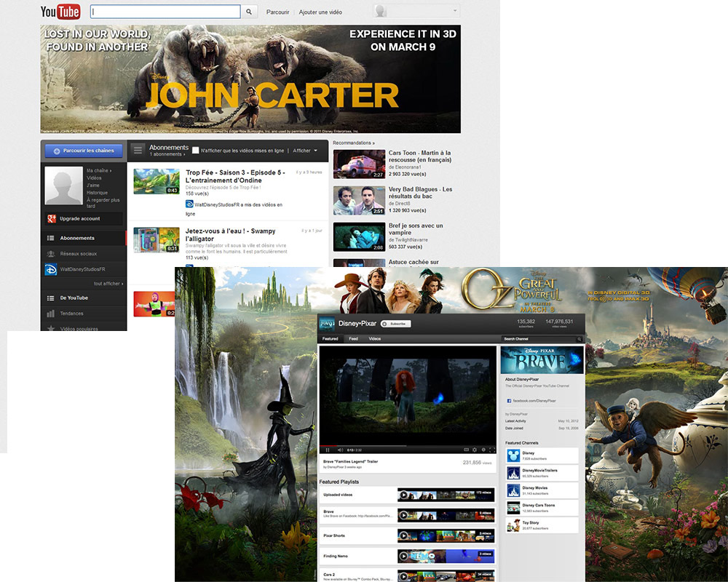Subscribe to the Disney•Pixar channel

[395, 324]
